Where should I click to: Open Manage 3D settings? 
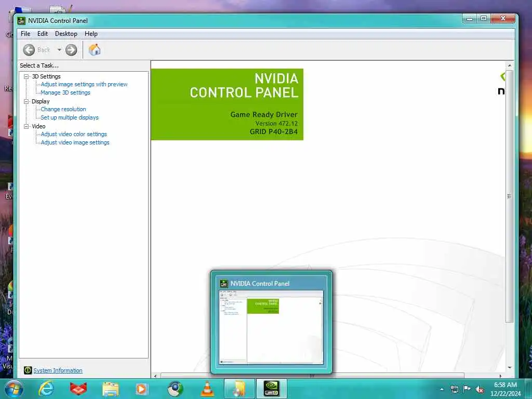(65, 92)
